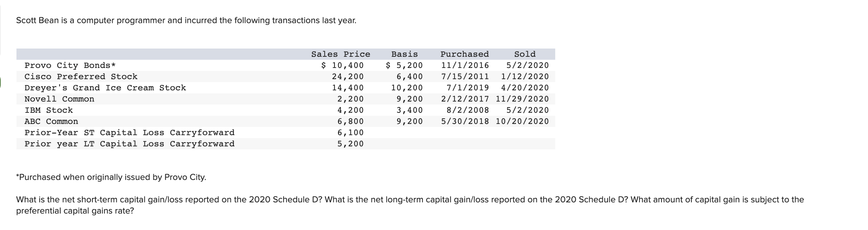Click the $ 10,400 sales price cell
Screen dimensions: 868x230
tap(343, 65)
